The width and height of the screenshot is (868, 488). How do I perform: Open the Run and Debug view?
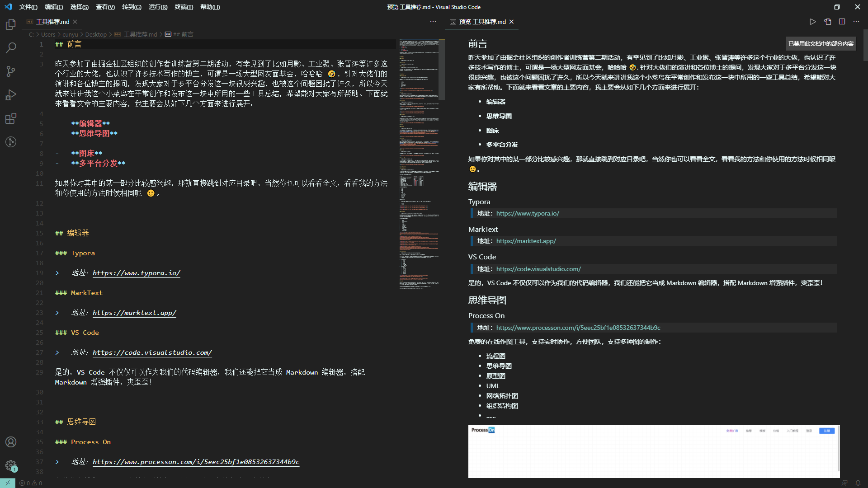click(x=11, y=95)
